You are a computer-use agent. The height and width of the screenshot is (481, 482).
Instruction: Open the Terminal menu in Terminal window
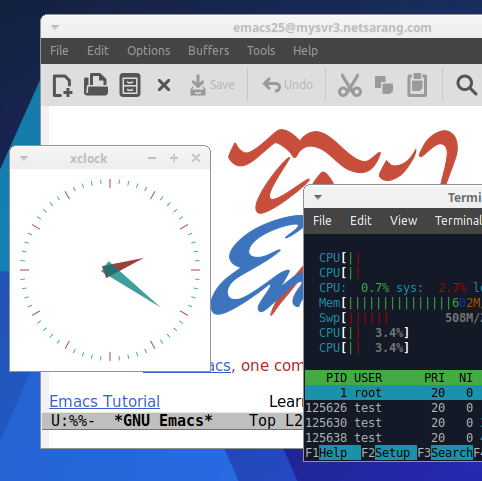pos(458,221)
